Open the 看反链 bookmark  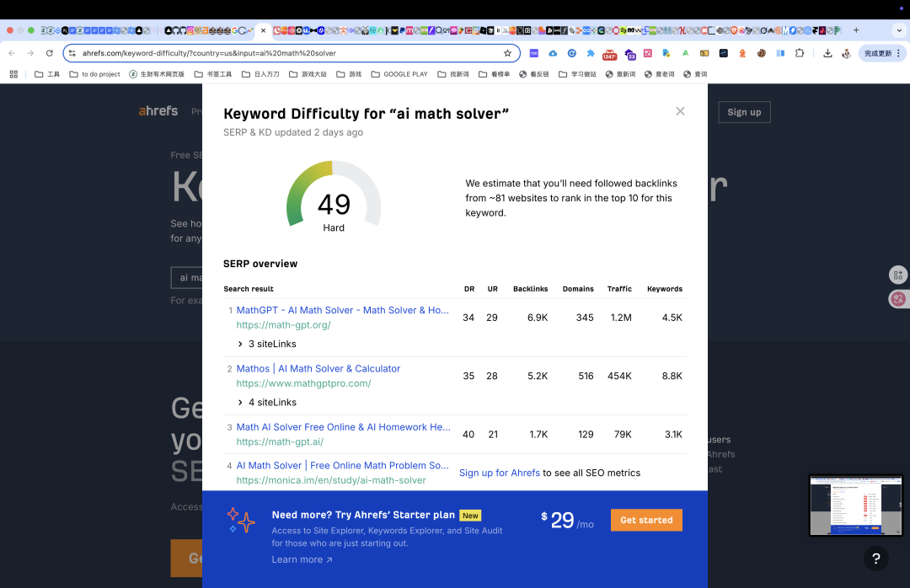[534, 74]
